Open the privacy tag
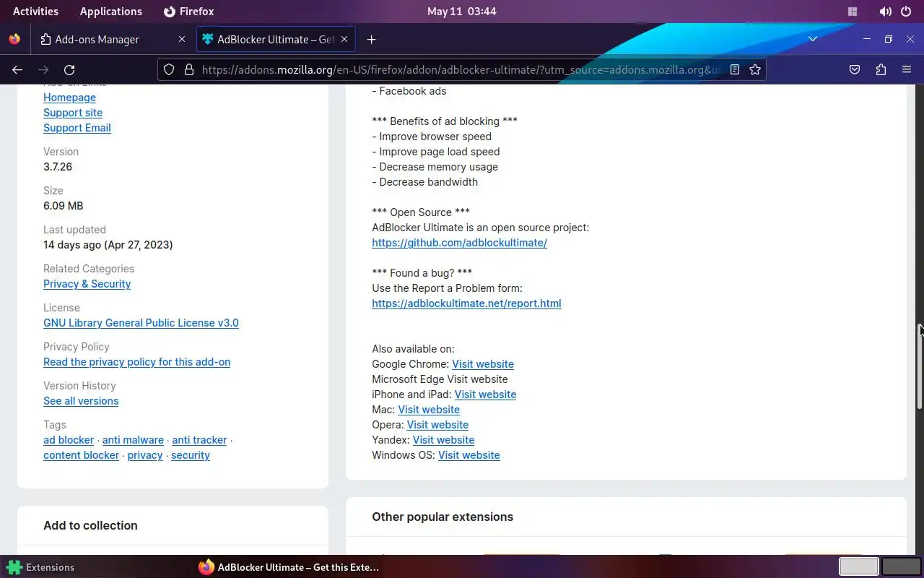This screenshot has height=578, width=924. click(145, 455)
